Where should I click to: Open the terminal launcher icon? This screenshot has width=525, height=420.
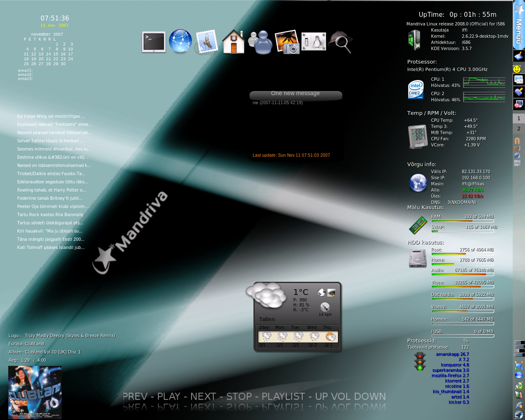pyautogui.click(x=154, y=42)
